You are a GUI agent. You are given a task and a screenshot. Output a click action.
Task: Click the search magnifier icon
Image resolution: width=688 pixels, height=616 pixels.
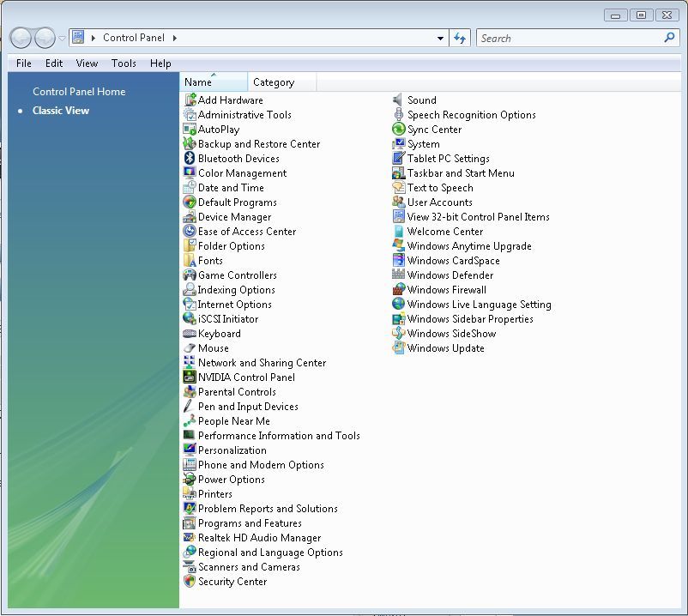pyautogui.click(x=669, y=38)
